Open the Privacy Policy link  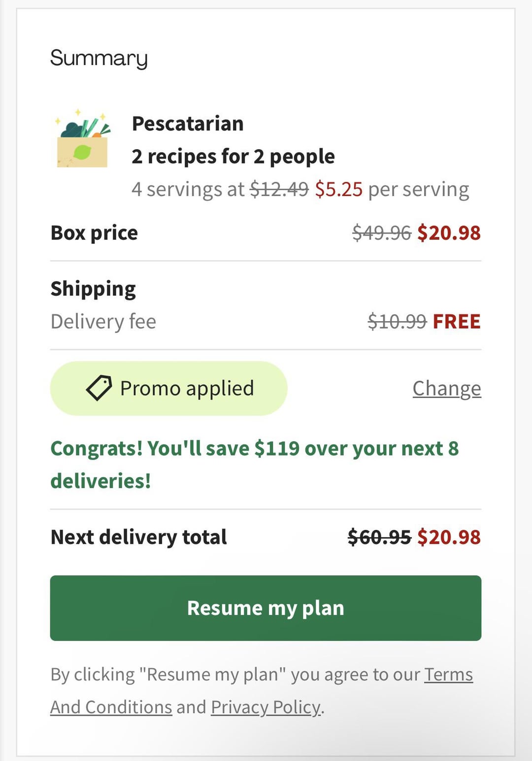266,707
